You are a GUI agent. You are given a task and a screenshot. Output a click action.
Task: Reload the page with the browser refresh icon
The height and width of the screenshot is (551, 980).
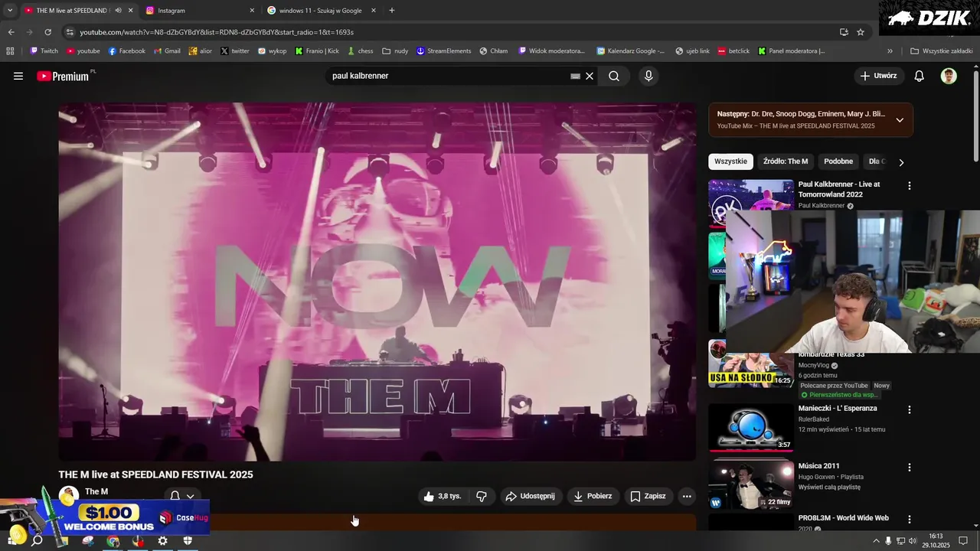point(47,32)
